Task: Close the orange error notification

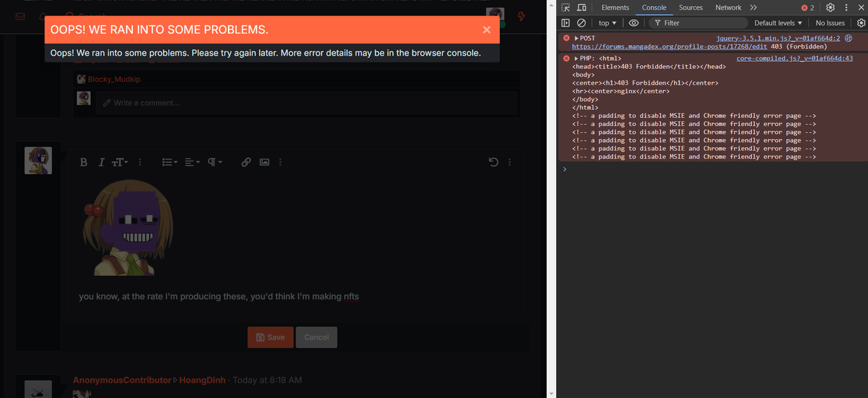Action: click(487, 30)
